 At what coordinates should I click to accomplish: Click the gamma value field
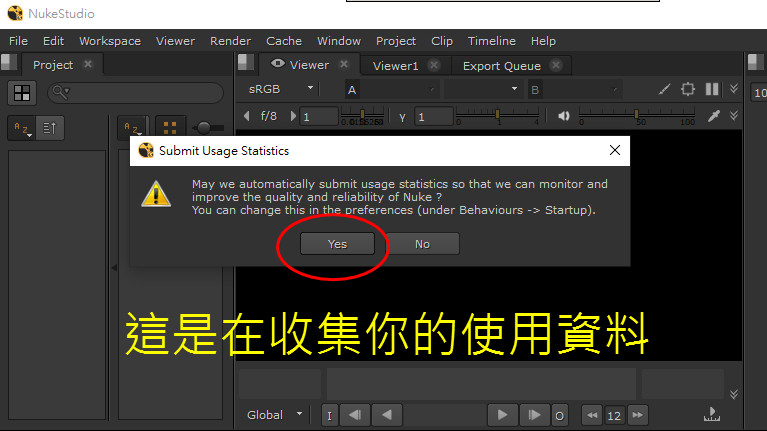point(434,116)
